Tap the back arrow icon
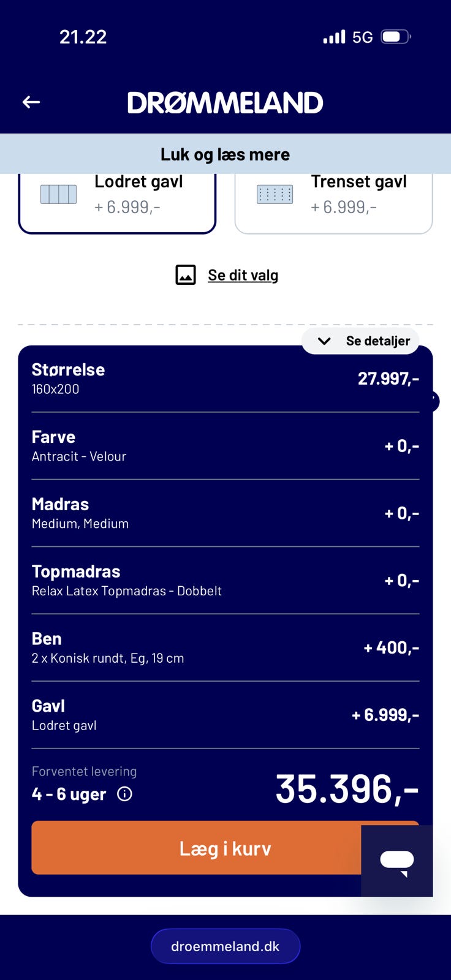This screenshot has width=451, height=980. (x=31, y=102)
